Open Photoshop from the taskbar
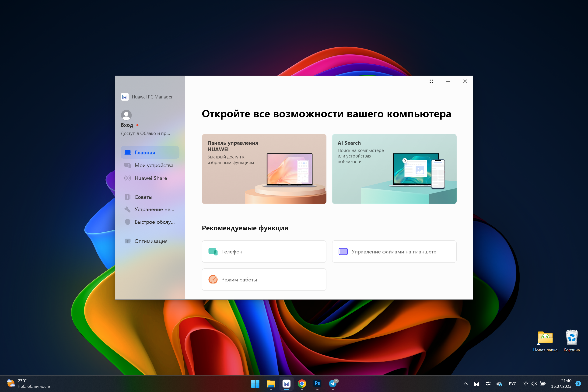This screenshot has width=588, height=392. pyautogui.click(x=317, y=384)
